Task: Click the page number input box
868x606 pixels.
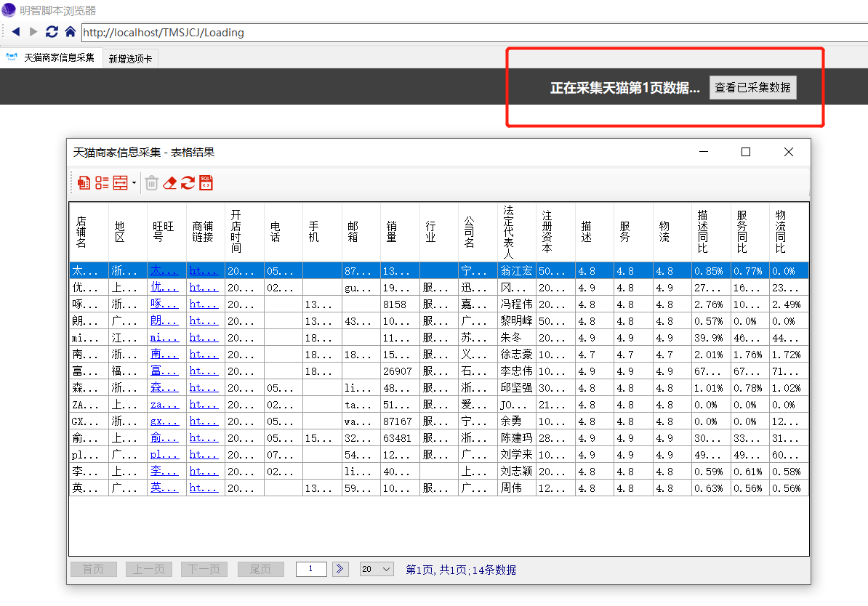Action: pyautogui.click(x=311, y=569)
